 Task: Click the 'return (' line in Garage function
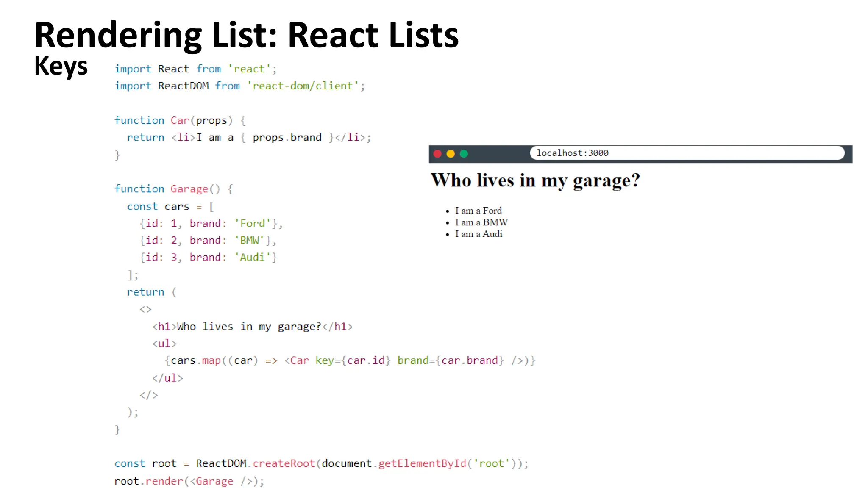(152, 292)
